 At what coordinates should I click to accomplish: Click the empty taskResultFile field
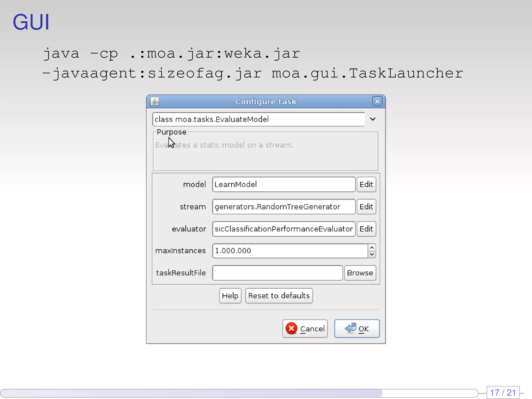coord(277,273)
